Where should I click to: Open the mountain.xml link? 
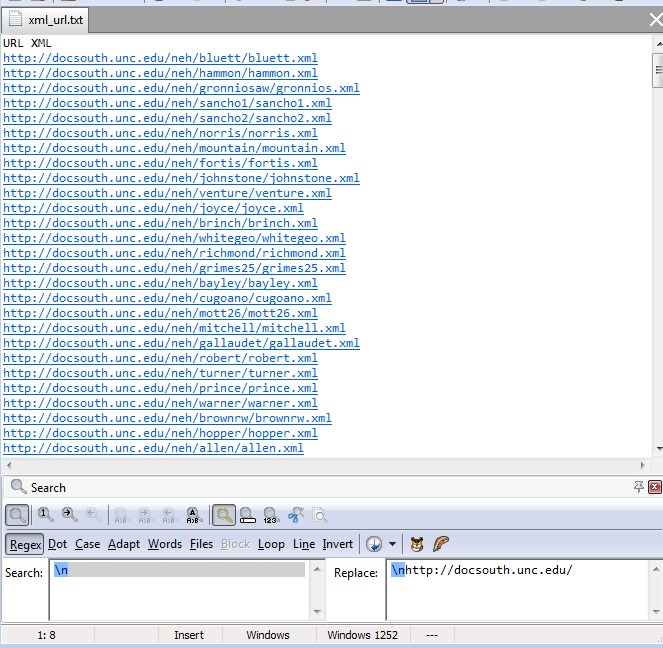(174, 148)
